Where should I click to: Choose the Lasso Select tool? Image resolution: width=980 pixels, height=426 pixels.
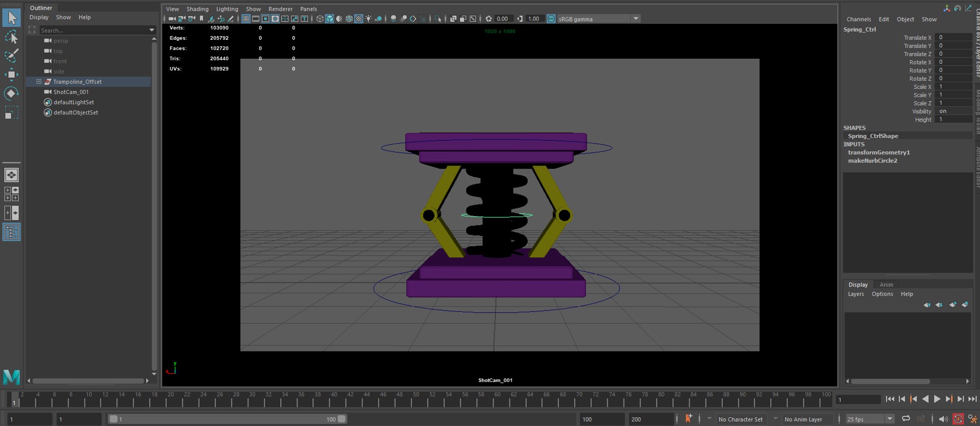click(11, 37)
